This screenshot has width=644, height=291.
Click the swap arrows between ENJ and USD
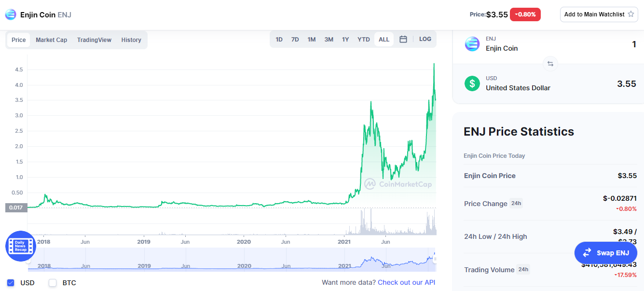(550, 64)
